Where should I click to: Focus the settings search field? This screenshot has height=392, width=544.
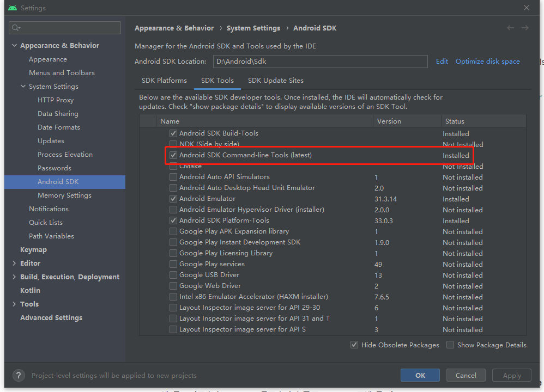click(65, 28)
